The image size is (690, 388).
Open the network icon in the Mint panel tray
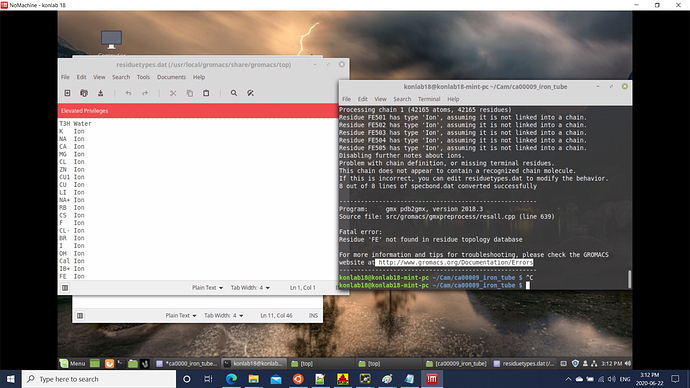click(x=594, y=363)
